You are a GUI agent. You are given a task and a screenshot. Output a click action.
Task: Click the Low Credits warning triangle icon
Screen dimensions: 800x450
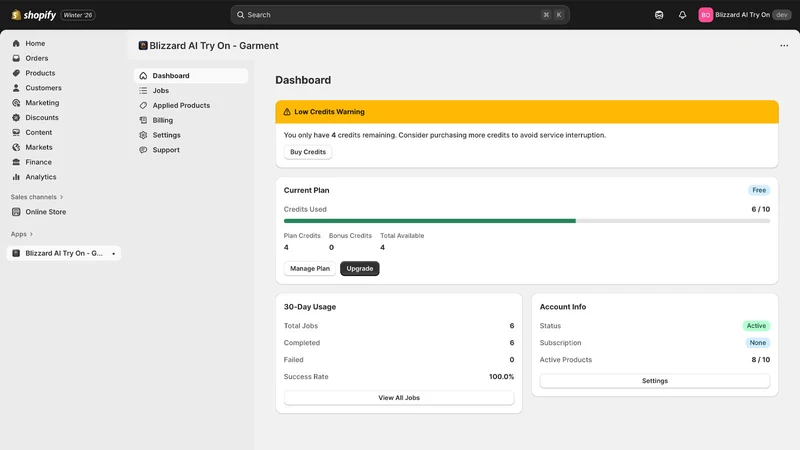tap(287, 112)
